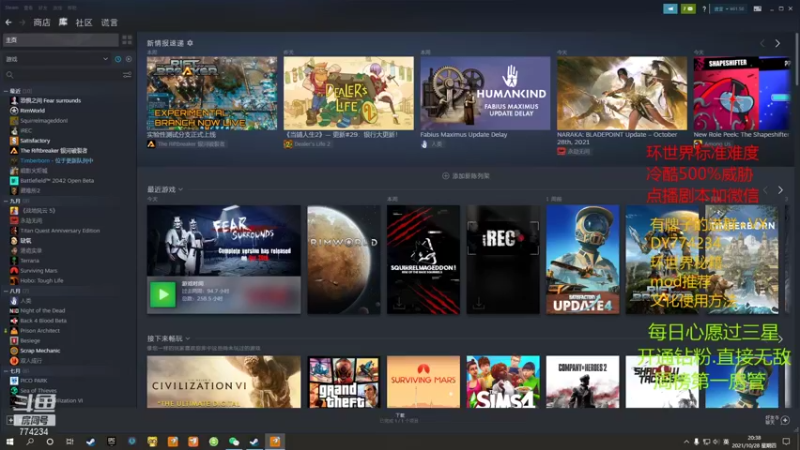Collapse the 七月 category
Image resolution: width=800 pixels, height=450 pixels.
[x=6, y=371]
